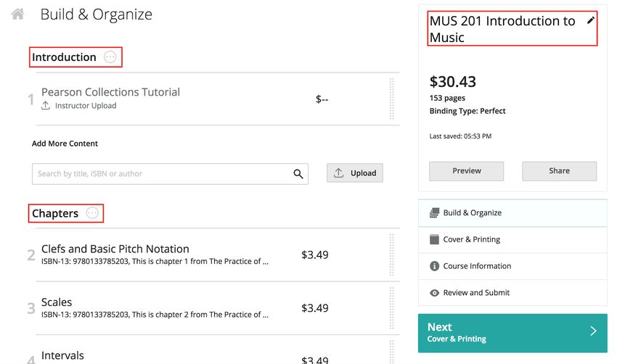Open the Cover & Printing menu item
The image size is (617, 364).
click(x=512, y=240)
